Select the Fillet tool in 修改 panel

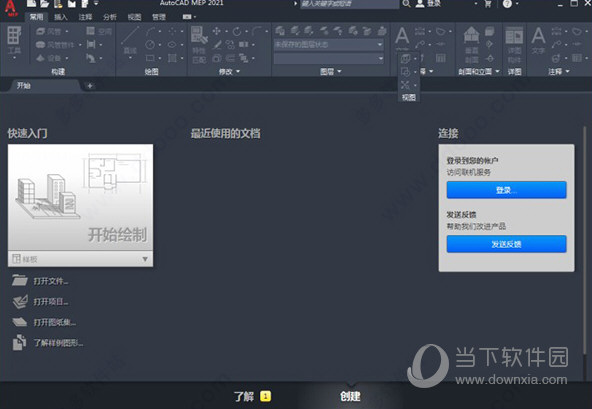click(257, 31)
